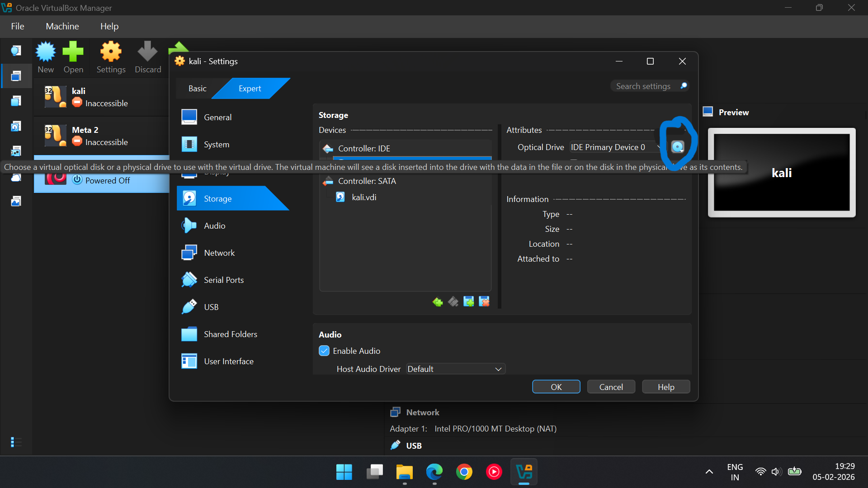The width and height of the screenshot is (868, 488).
Task: Select Controller: SATA in device tree
Action: [x=367, y=181]
